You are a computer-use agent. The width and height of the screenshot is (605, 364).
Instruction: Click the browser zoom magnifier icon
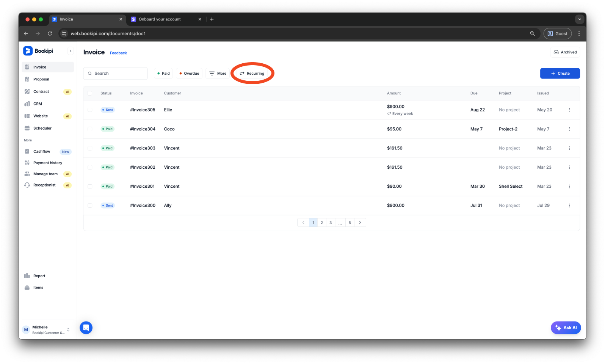(532, 34)
